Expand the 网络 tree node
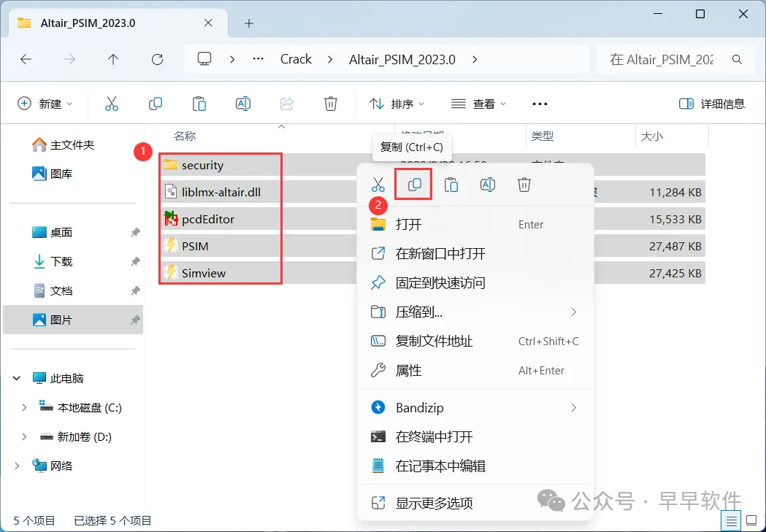766x532 pixels. tap(17, 466)
